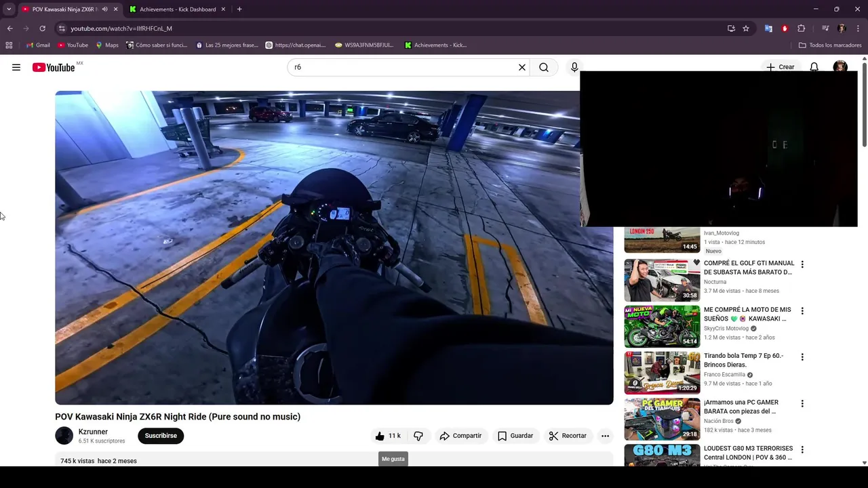Open more actions for the video

click(x=605, y=436)
